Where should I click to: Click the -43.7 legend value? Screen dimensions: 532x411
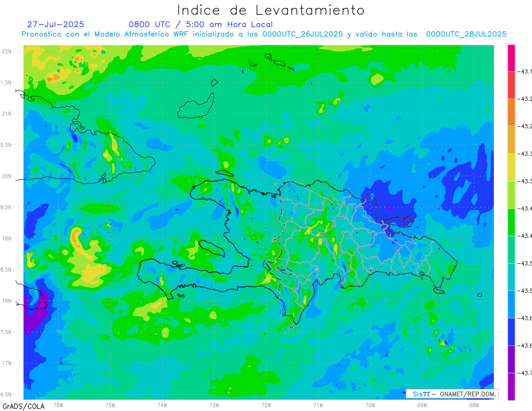(525, 373)
